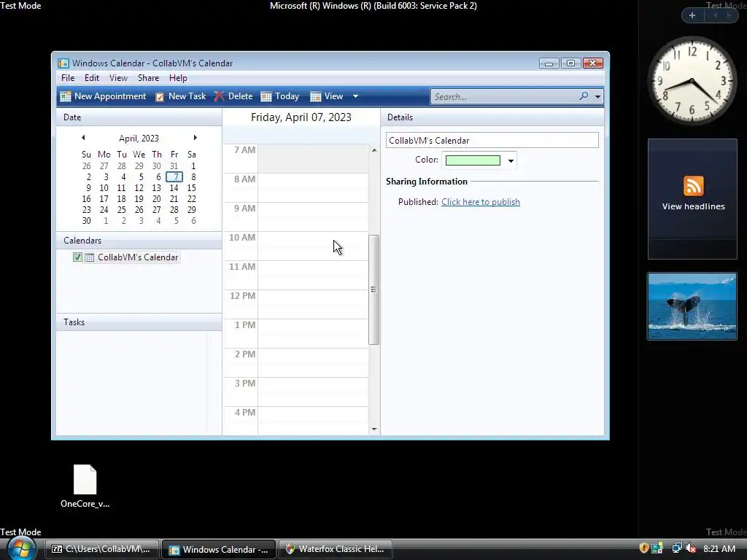Go to previous month in mini calendar
Viewport: 747px width, 560px height.
[83, 138]
